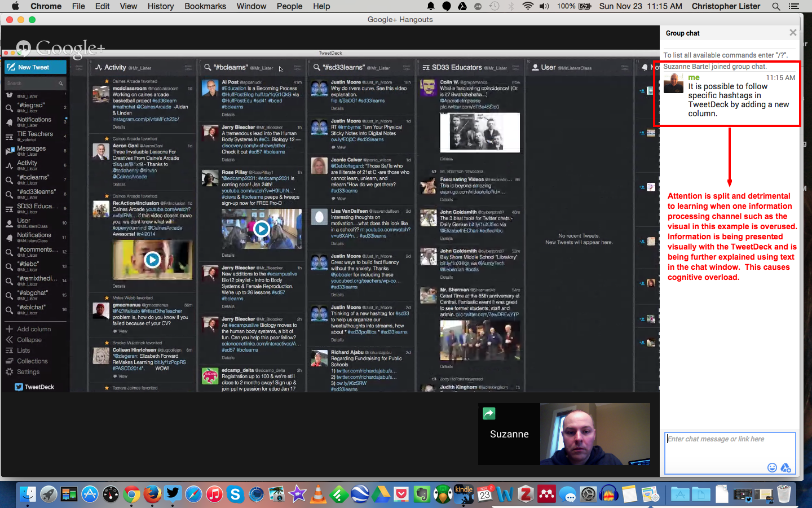
Task: Expand User column options
Action: click(625, 68)
